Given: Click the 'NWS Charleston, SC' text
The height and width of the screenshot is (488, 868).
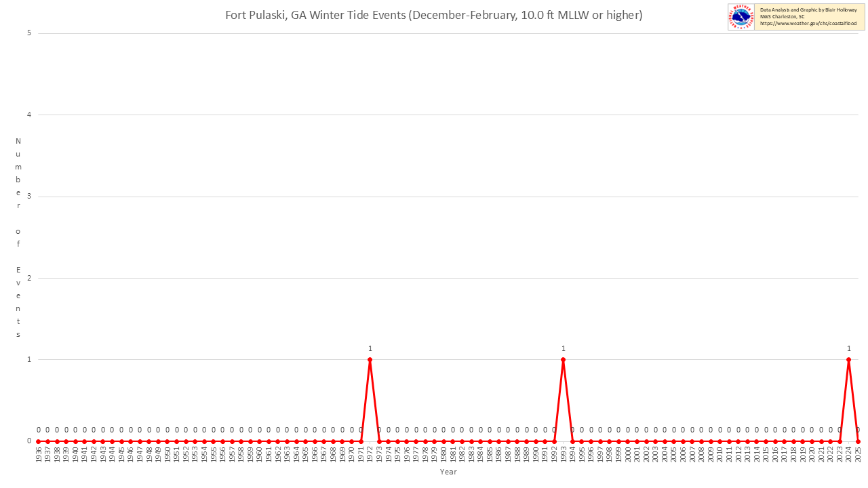Looking at the screenshot, I should pos(782,17).
